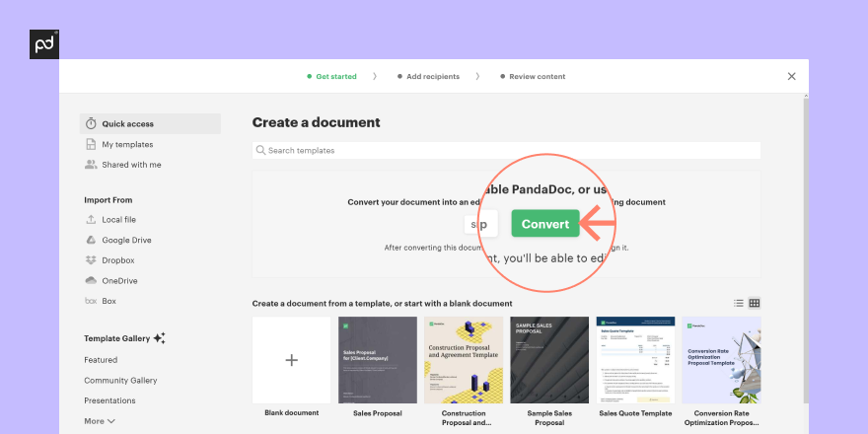
Task: Close the Create a document dialog
Action: coord(792,76)
